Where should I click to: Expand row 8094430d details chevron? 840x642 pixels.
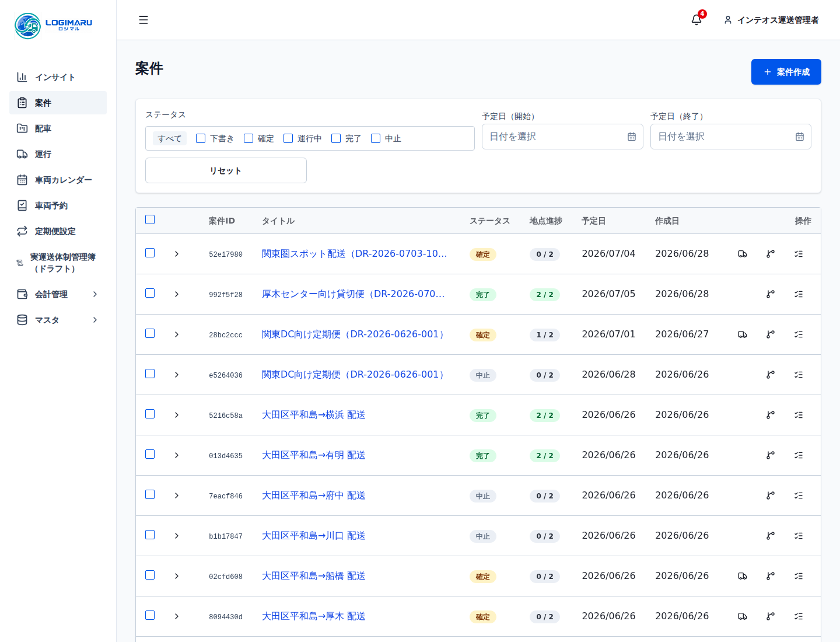177,616
